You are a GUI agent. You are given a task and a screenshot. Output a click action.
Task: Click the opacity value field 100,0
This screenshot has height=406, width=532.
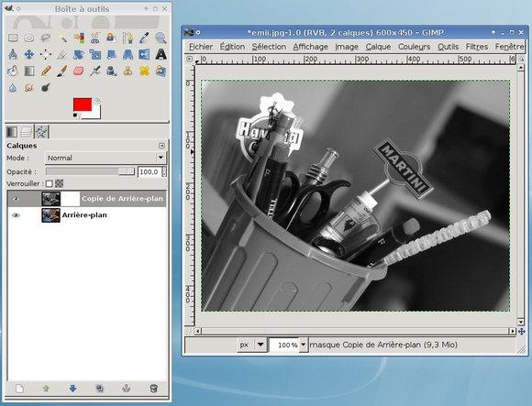pyautogui.click(x=150, y=171)
